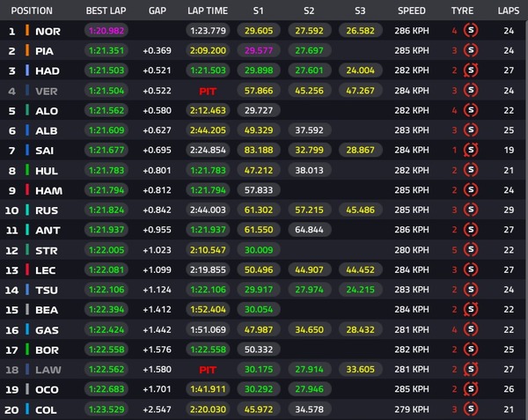528x420 pixels.
Task: Click the PIT indicator in LAW's row
Action: click(208, 369)
